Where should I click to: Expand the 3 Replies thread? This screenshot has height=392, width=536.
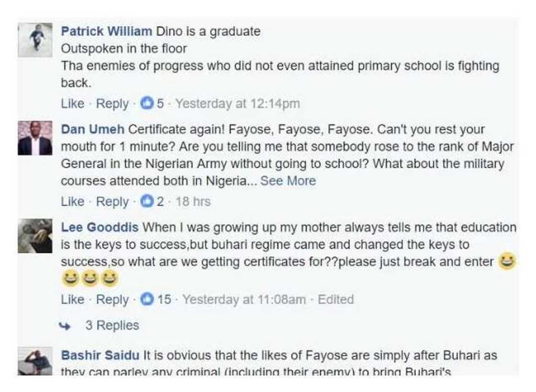[x=112, y=326]
